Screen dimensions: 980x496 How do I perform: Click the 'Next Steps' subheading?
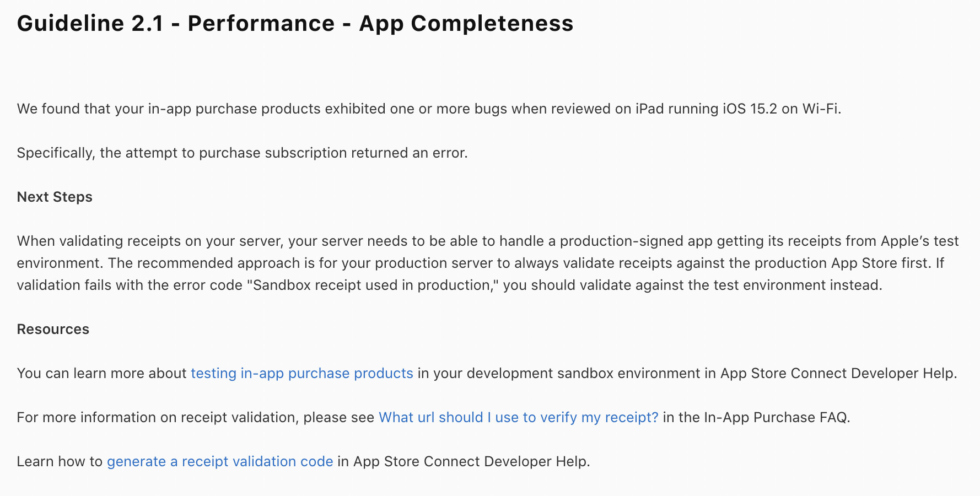pyautogui.click(x=55, y=197)
